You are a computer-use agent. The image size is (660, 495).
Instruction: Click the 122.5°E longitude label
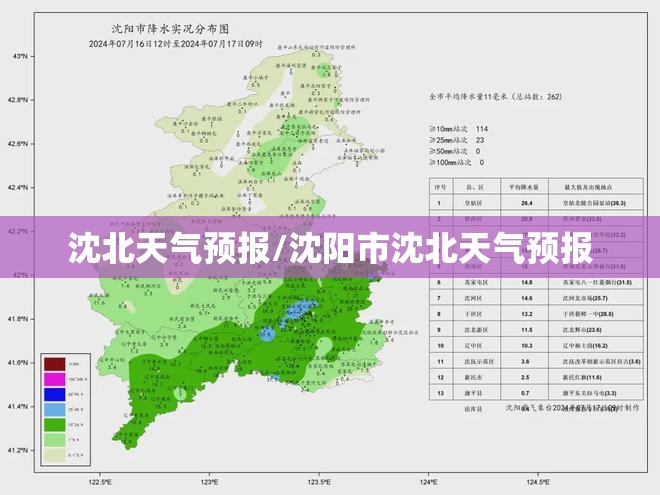[x=100, y=482]
